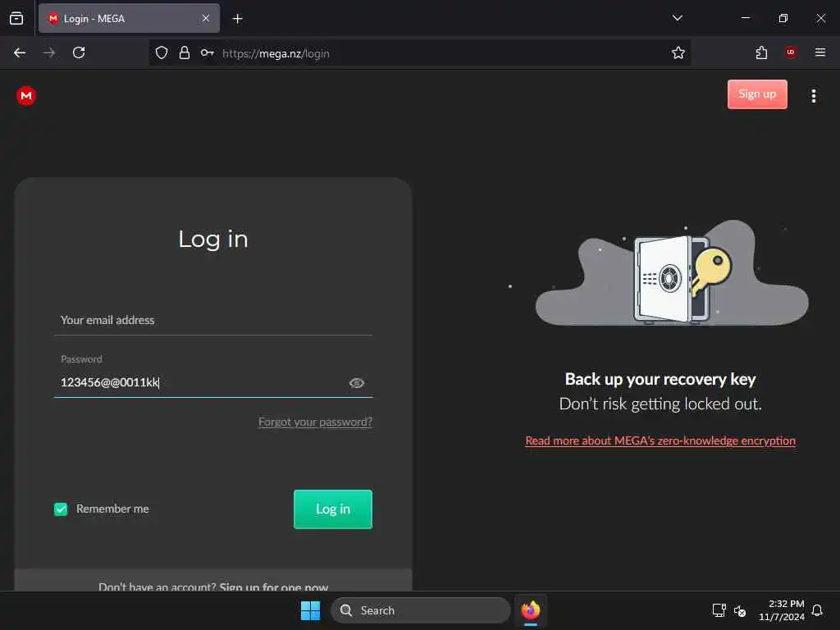Click the forward navigation arrow
840x630 pixels.
49,52
